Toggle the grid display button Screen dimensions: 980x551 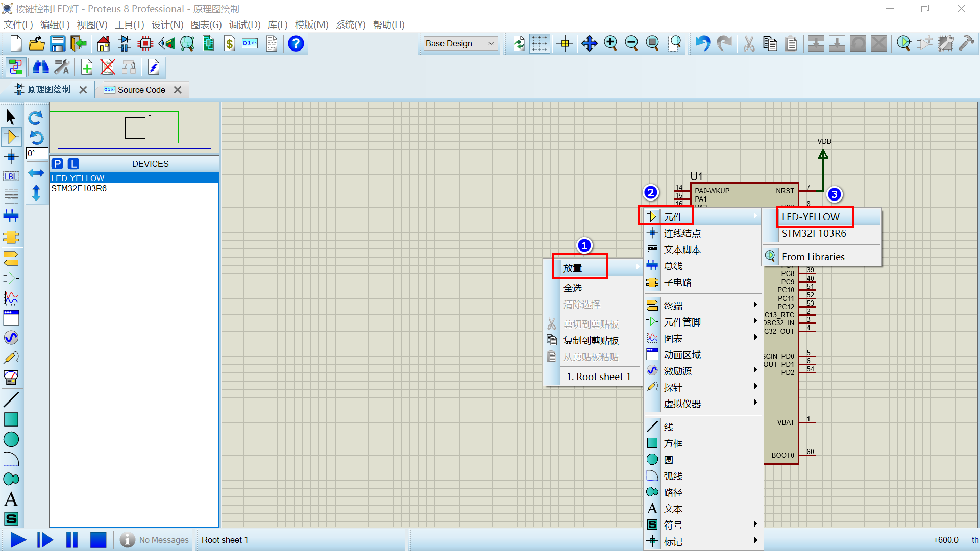pyautogui.click(x=540, y=44)
